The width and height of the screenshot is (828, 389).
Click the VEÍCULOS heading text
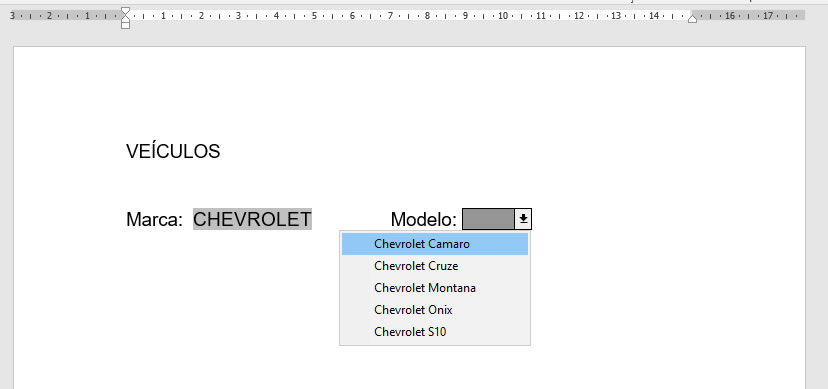[x=173, y=151]
